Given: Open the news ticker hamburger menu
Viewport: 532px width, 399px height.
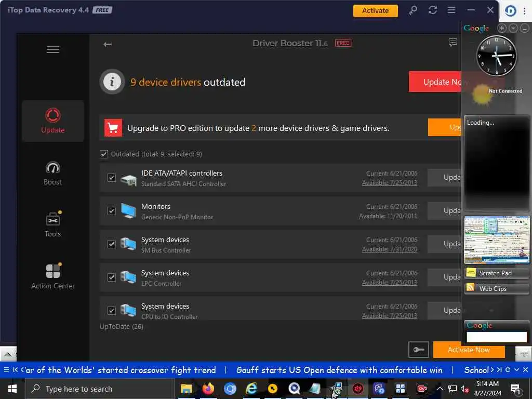Looking at the screenshot, I should point(6,370).
